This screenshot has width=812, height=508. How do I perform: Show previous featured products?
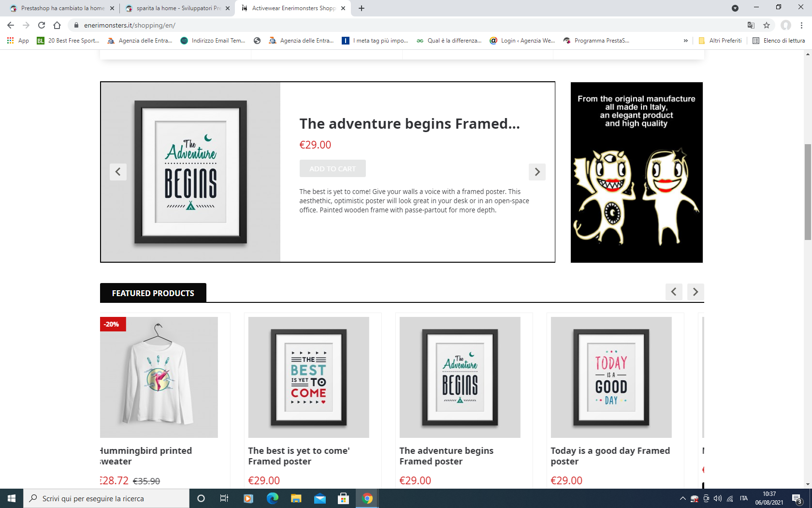point(674,292)
